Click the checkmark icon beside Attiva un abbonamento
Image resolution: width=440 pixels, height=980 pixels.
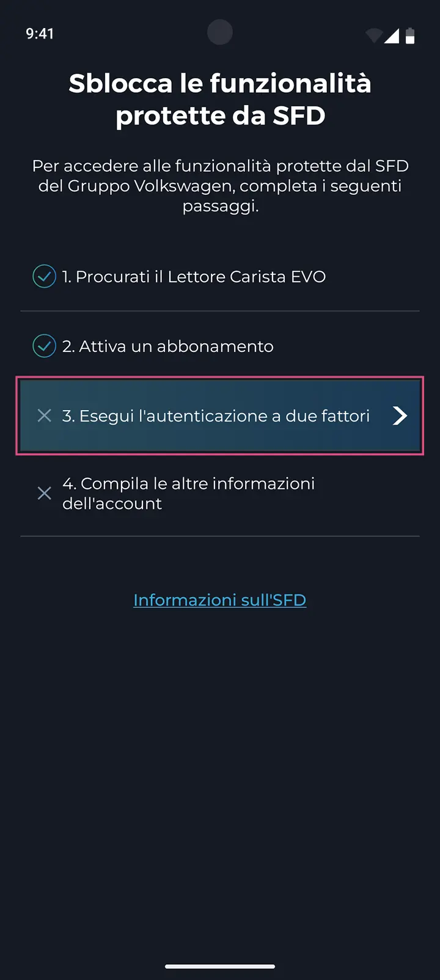[x=44, y=346]
